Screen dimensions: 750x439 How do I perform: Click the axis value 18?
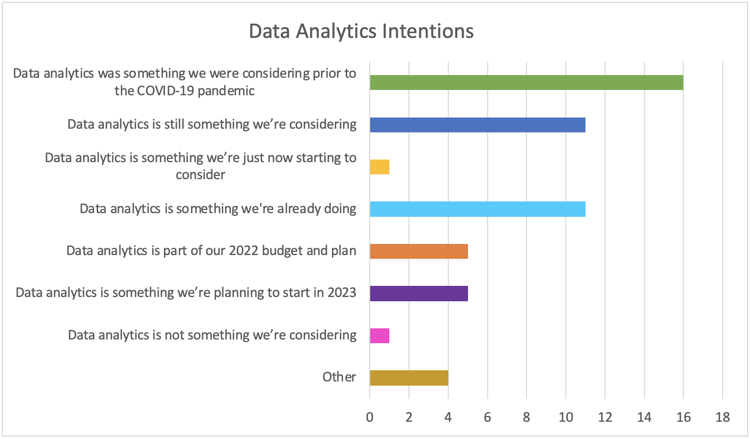[x=723, y=417]
